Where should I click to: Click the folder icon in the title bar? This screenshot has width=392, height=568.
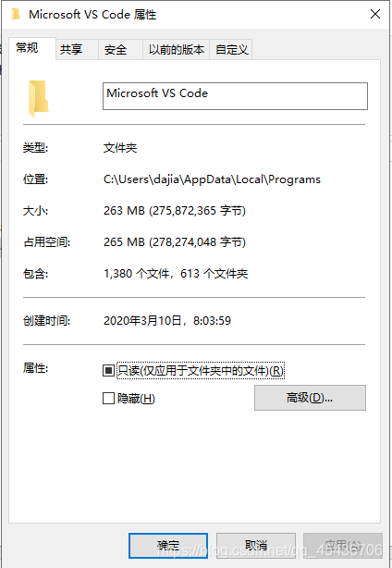(x=16, y=15)
